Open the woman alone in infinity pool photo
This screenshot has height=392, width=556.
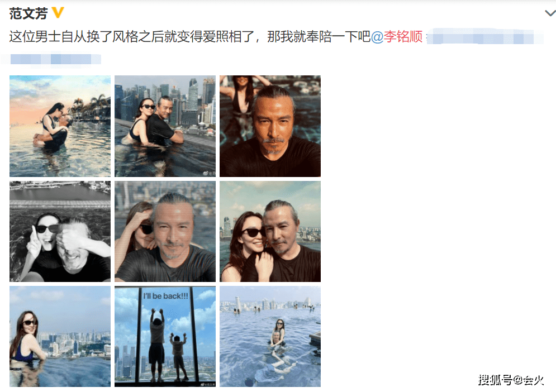60,336
